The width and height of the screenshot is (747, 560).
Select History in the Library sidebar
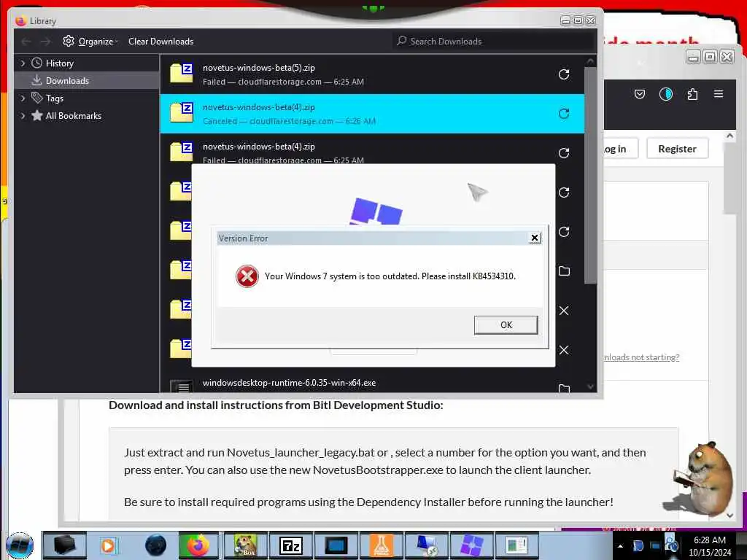point(60,63)
